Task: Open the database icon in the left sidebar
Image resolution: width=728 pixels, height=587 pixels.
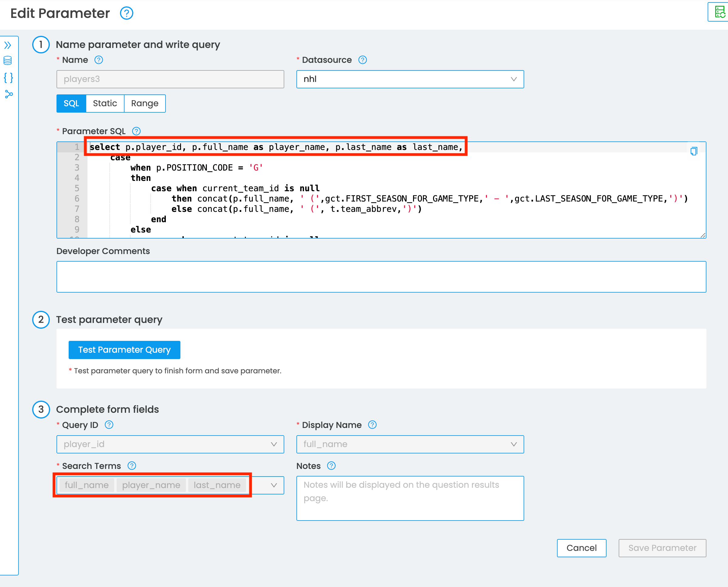Action: point(8,61)
